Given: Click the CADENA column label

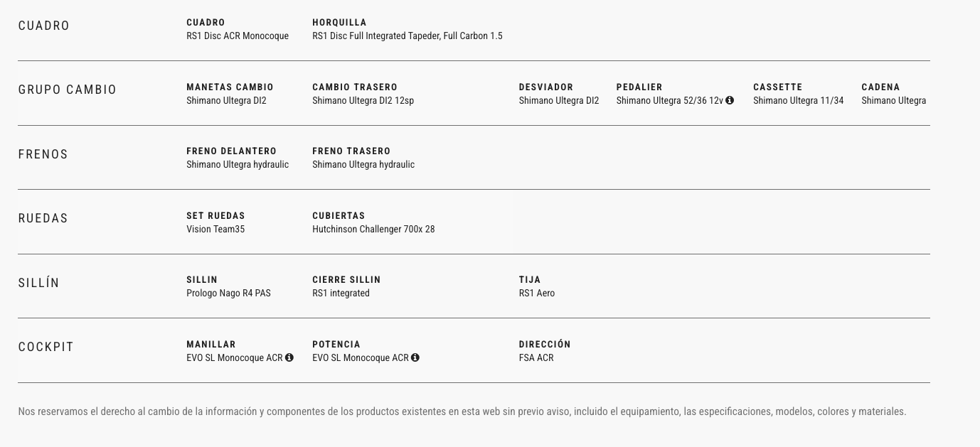Looking at the screenshot, I should coord(880,87).
